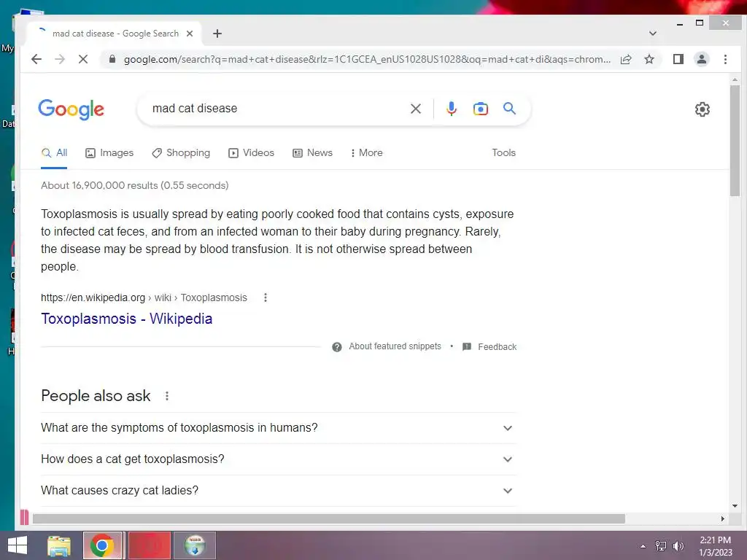Switch to the Images tab

109,153
